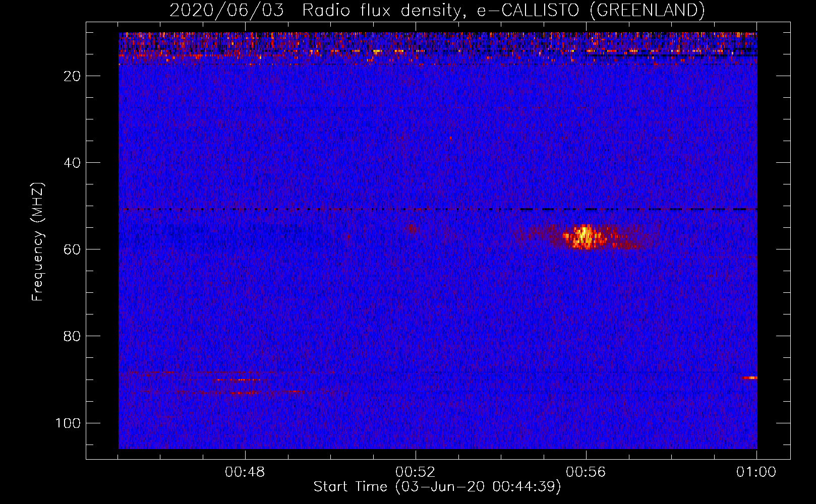Image resolution: width=816 pixels, height=504 pixels.
Task: Click the dark dashed horizontal line near 50 MHz
Action: pos(438,209)
